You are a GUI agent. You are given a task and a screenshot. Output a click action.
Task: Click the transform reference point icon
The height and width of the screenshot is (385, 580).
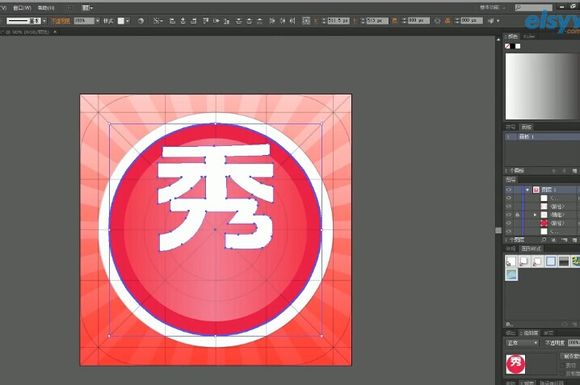tap(306, 21)
